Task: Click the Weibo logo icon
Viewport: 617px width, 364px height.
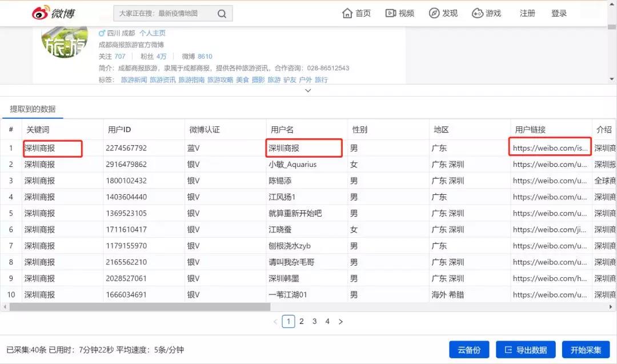Action: coord(41,13)
